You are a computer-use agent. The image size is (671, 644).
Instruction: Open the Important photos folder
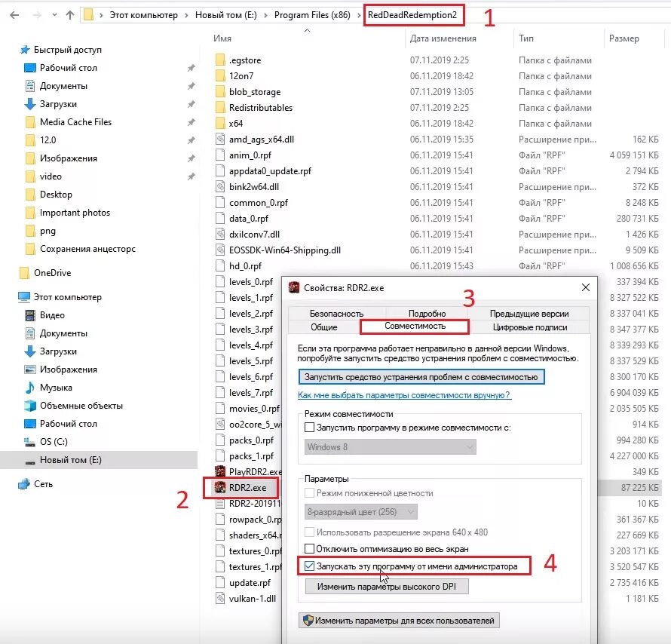point(75,213)
